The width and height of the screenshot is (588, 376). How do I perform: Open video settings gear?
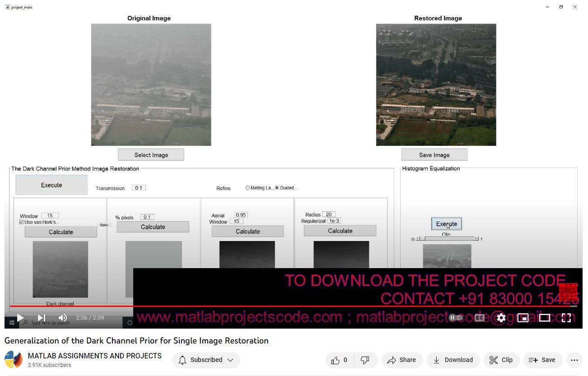pos(501,318)
